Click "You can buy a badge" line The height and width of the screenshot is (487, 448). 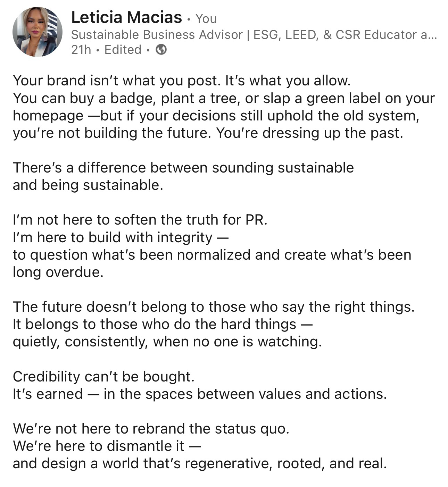224,98
